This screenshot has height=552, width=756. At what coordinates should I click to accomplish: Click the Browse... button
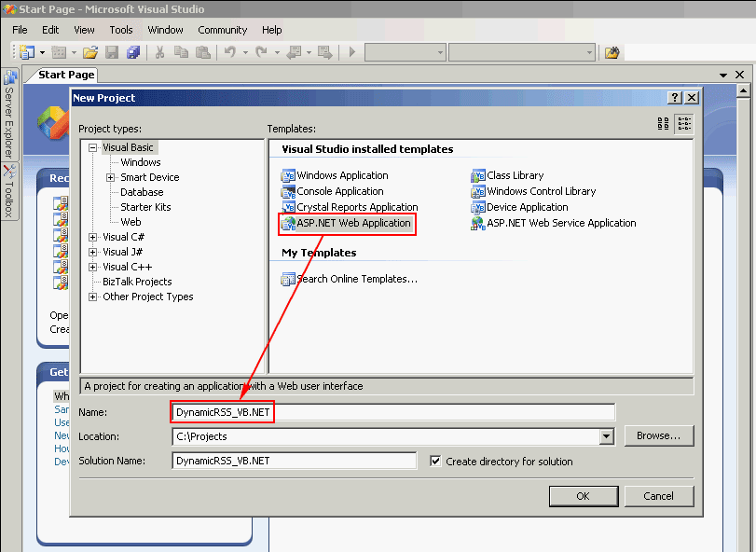[x=659, y=435]
